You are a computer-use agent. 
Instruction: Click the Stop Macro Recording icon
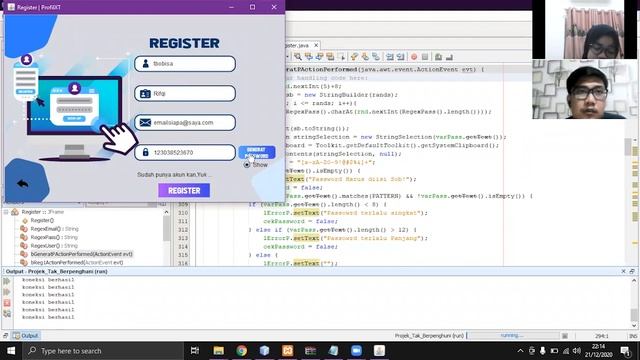click(425, 57)
